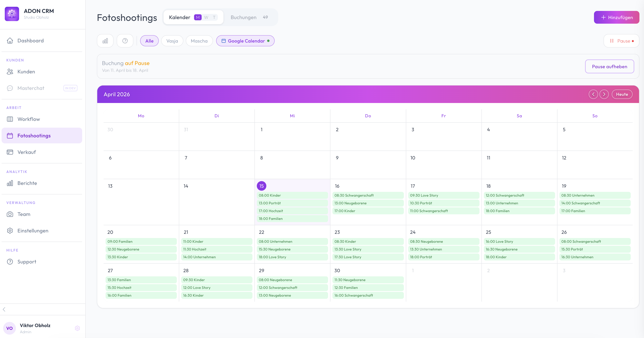Click the help question mark icon
644x338 pixels.
[125, 41]
